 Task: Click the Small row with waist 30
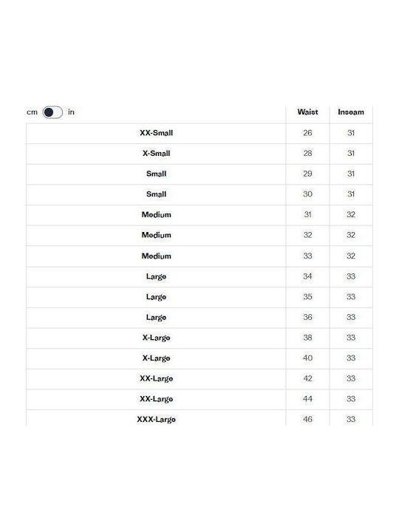click(x=199, y=194)
